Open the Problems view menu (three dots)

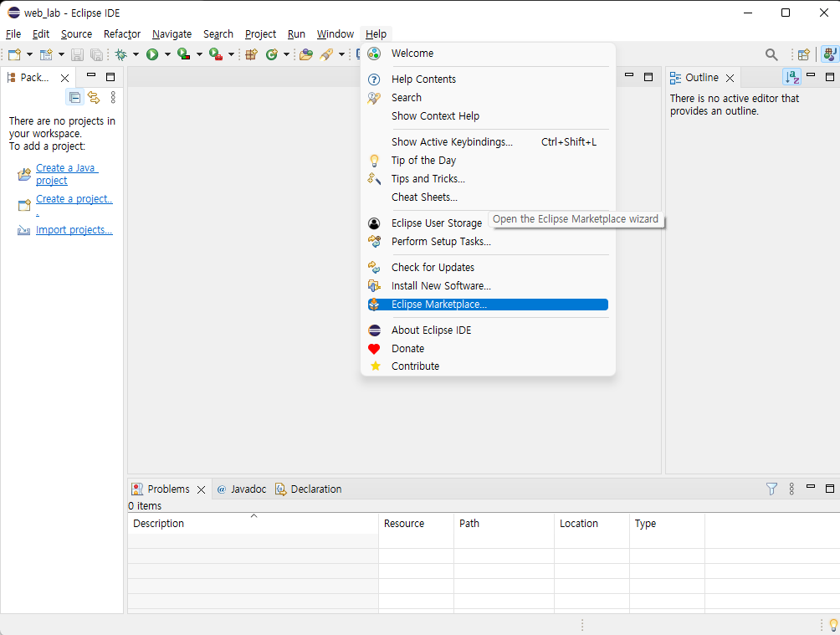(x=791, y=489)
